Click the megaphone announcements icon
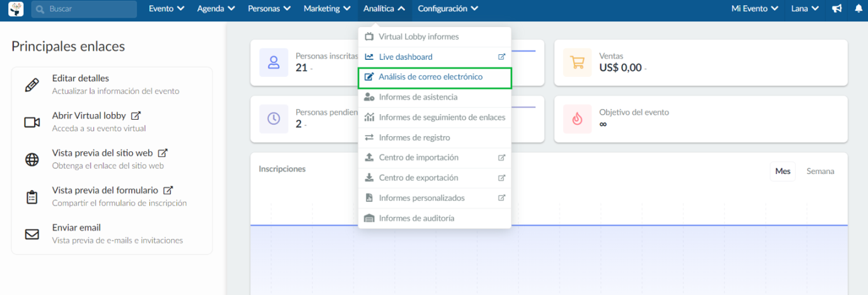 (837, 9)
